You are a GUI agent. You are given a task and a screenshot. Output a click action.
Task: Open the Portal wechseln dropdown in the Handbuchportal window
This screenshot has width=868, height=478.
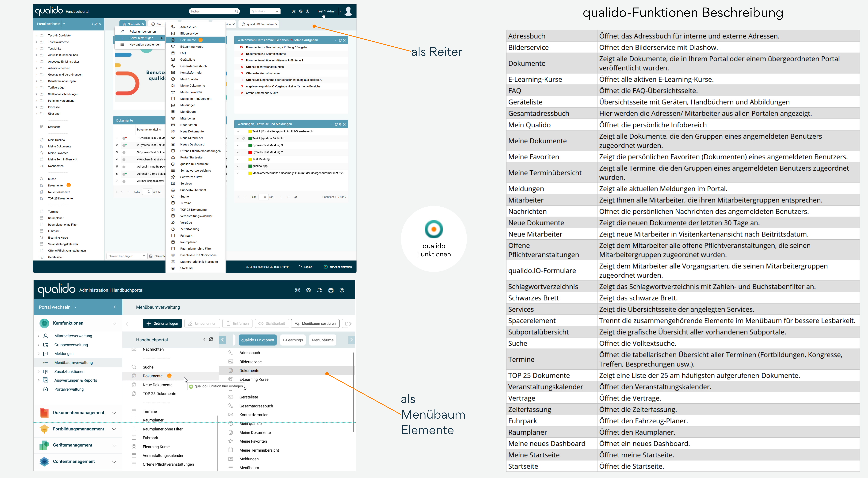[64, 24]
